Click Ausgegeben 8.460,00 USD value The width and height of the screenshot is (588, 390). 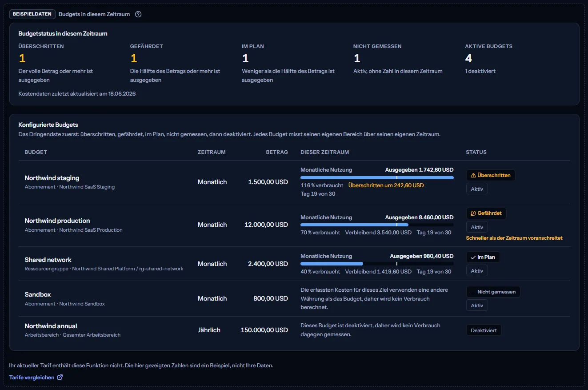[419, 217]
